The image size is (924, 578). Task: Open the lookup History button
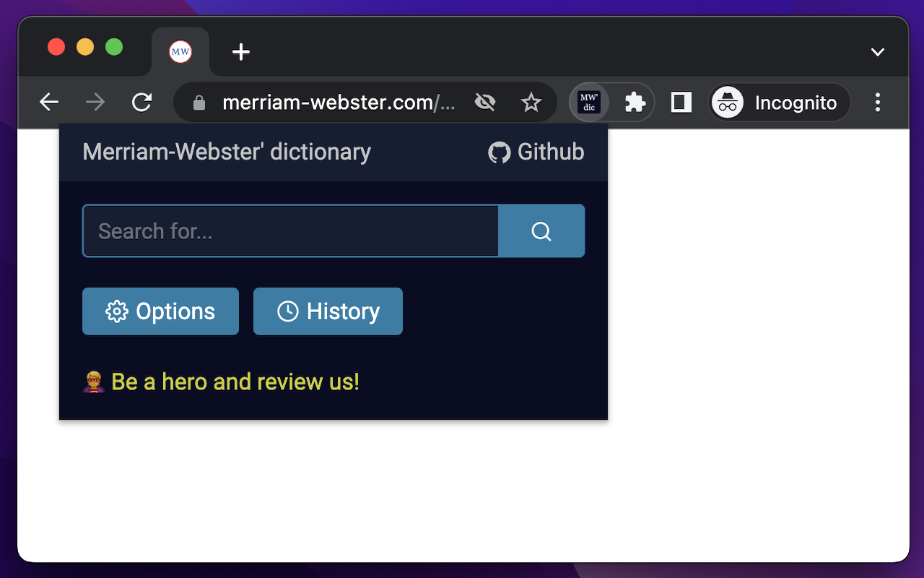[328, 311]
